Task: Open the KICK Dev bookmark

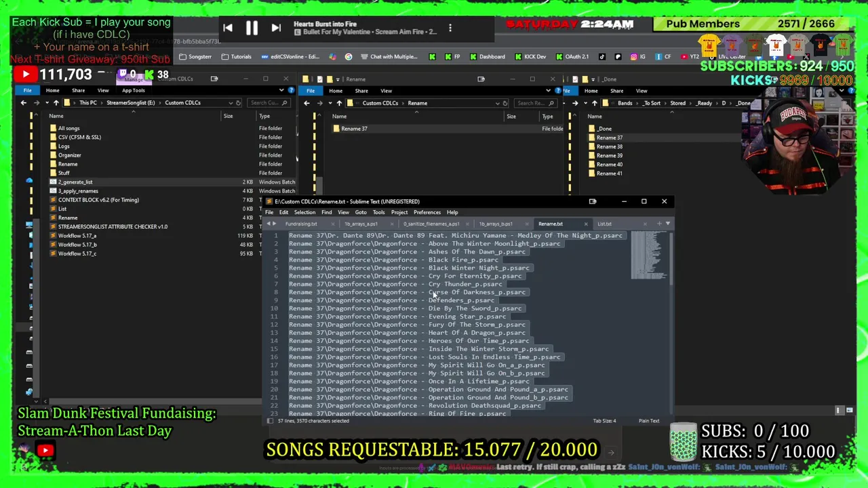Action: click(x=530, y=57)
